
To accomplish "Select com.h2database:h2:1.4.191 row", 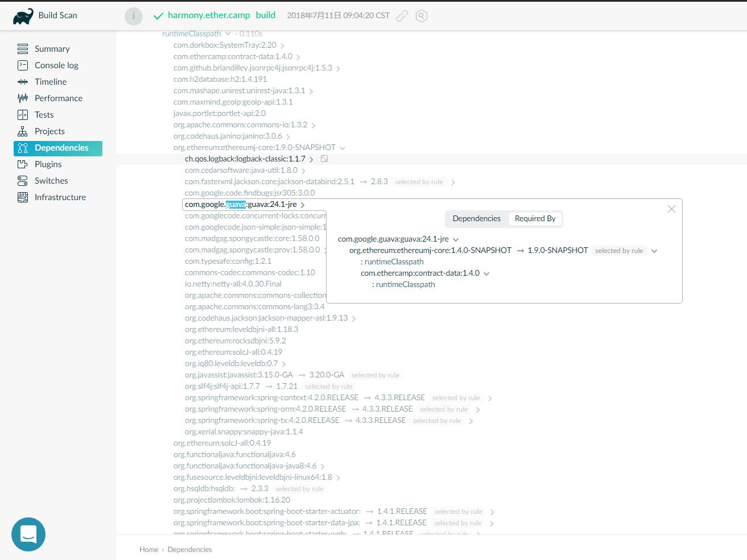I will click(220, 79).
